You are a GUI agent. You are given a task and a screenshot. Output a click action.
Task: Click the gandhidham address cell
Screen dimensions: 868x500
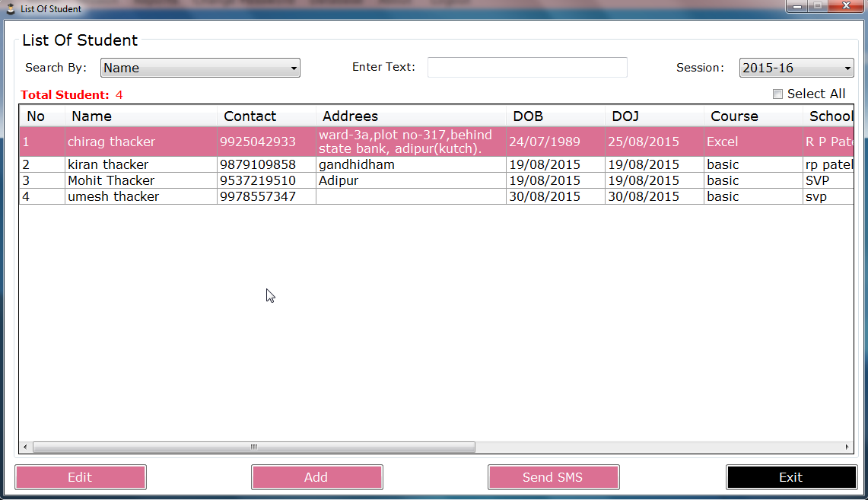(x=411, y=165)
